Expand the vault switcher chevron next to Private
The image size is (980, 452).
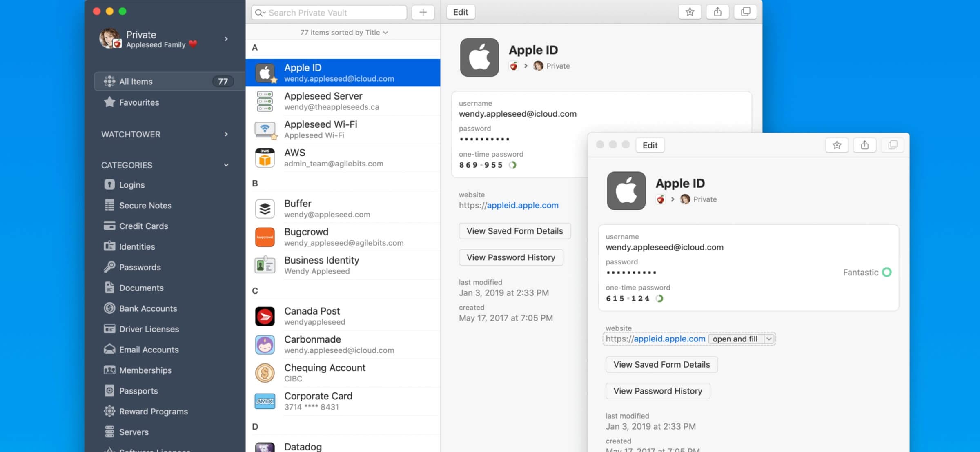point(226,39)
